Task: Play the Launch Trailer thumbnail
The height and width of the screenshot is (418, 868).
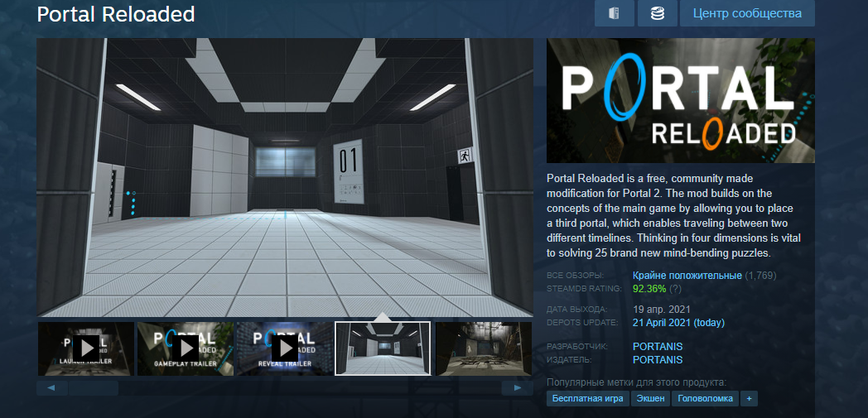Action: [86, 349]
